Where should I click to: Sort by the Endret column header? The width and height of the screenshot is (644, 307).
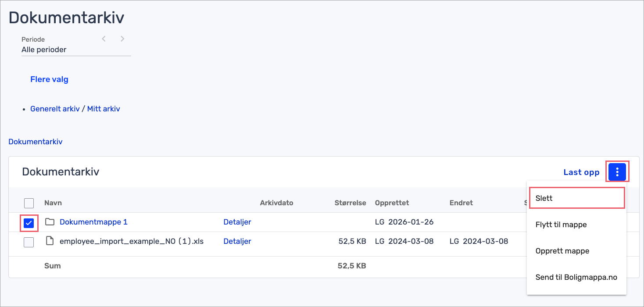461,203
